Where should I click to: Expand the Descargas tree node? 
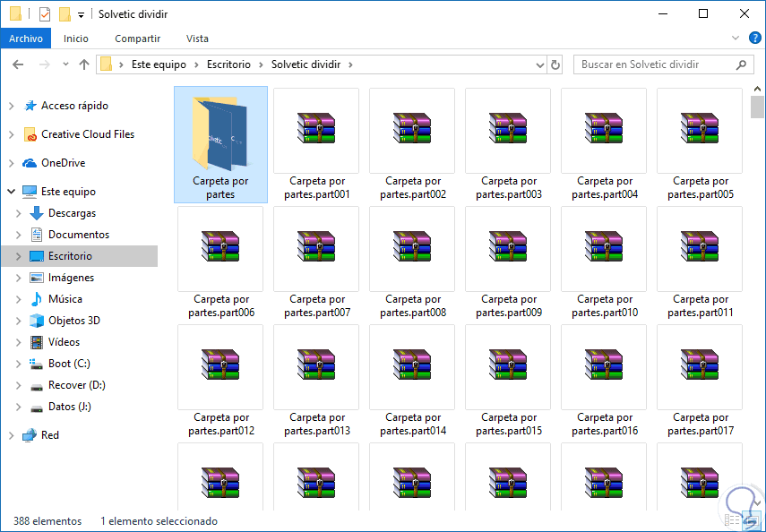click(x=19, y=213)
